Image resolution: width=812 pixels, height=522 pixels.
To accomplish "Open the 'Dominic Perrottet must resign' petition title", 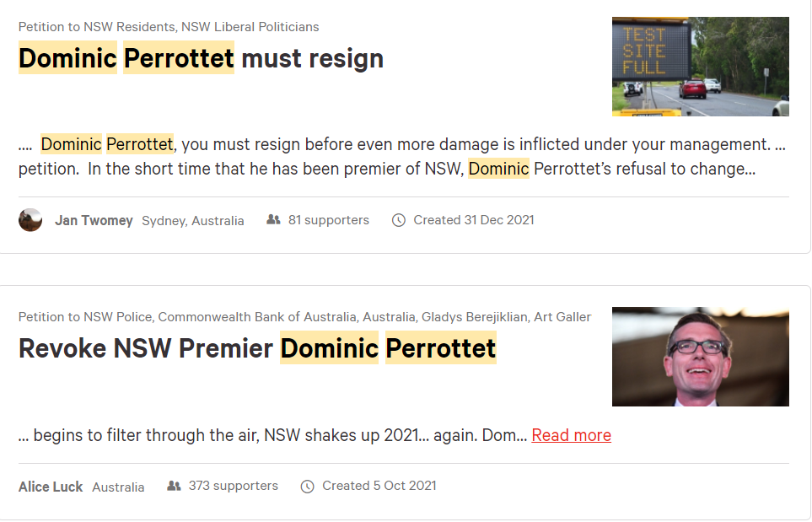I will (x=201, y=58).
